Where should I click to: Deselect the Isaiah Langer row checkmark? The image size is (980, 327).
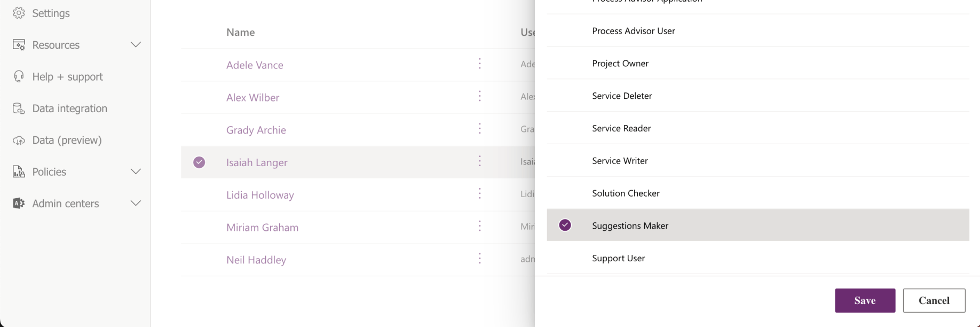click(x=199, y=162)
